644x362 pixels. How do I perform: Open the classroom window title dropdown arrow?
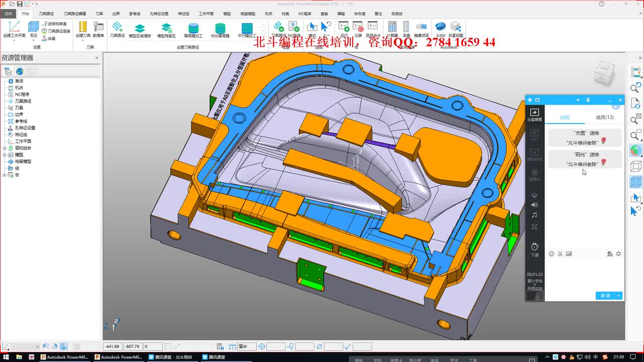[578, 100]
